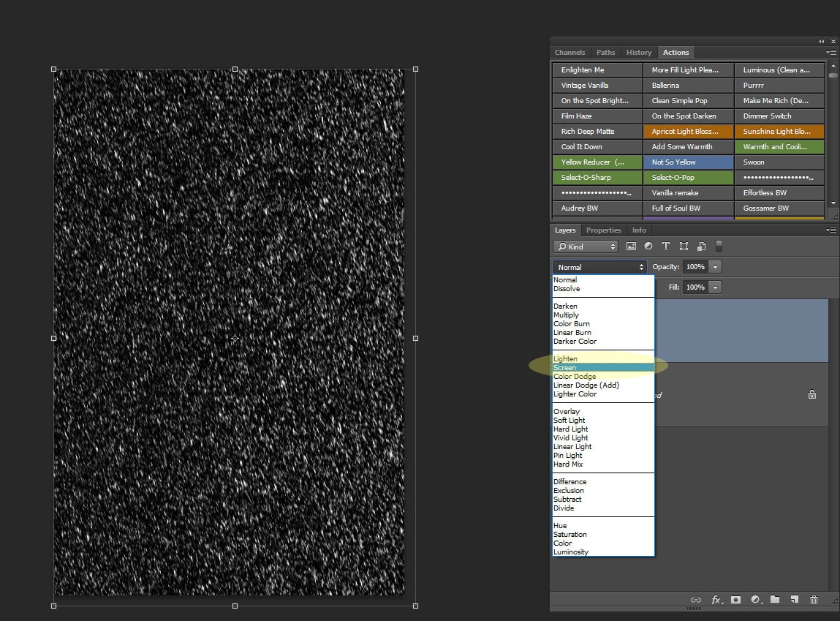This screenshot has height=621, width=840.
Task: Run the Apricot Light Blossom action
Action: (x=689, y=131)
